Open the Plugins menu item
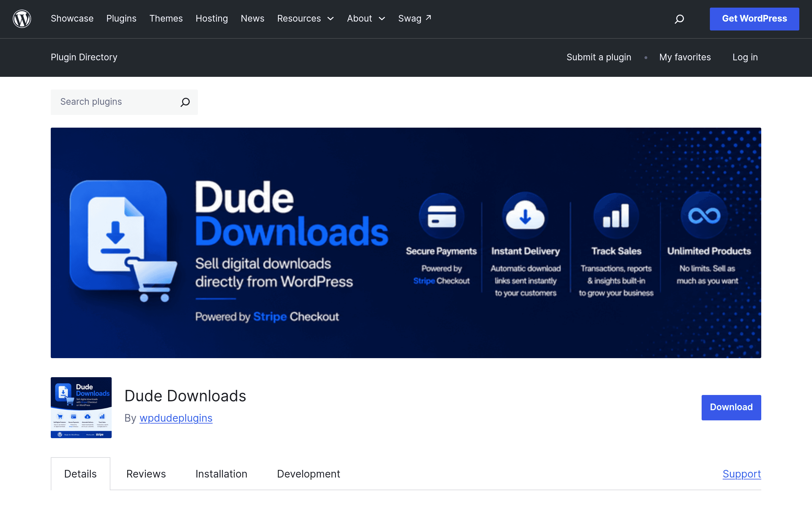Viewport: 812px width, 508px height. [x=121, y=19]
